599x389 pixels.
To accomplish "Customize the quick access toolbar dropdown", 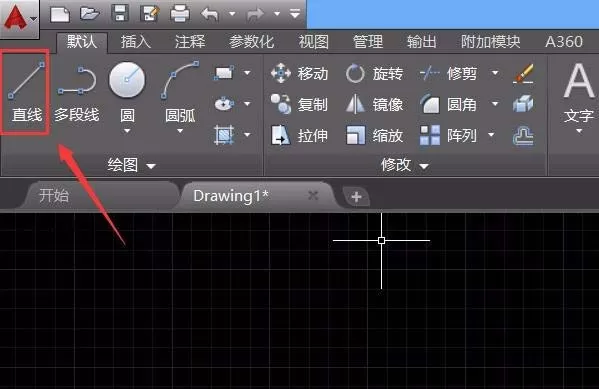I will [x=295, y=14].
